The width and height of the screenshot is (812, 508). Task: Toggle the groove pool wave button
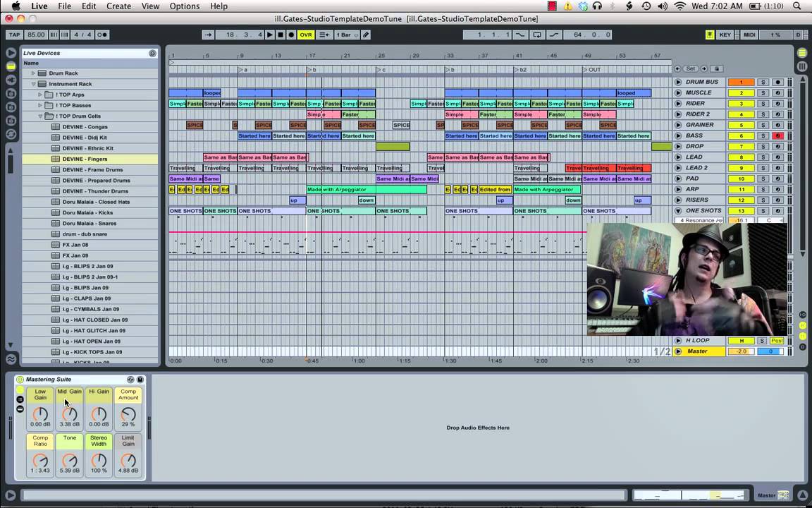coord(11,358)
